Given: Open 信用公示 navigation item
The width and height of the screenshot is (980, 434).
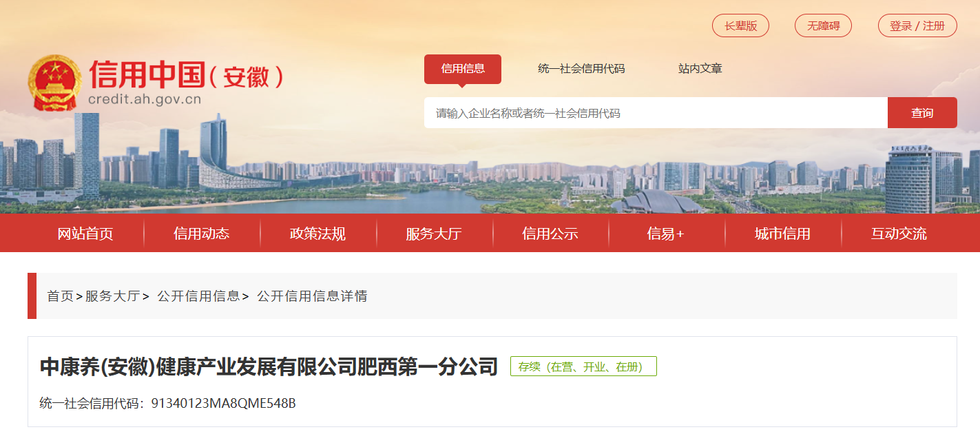Looking at the screenshot, I should (550, 234).
